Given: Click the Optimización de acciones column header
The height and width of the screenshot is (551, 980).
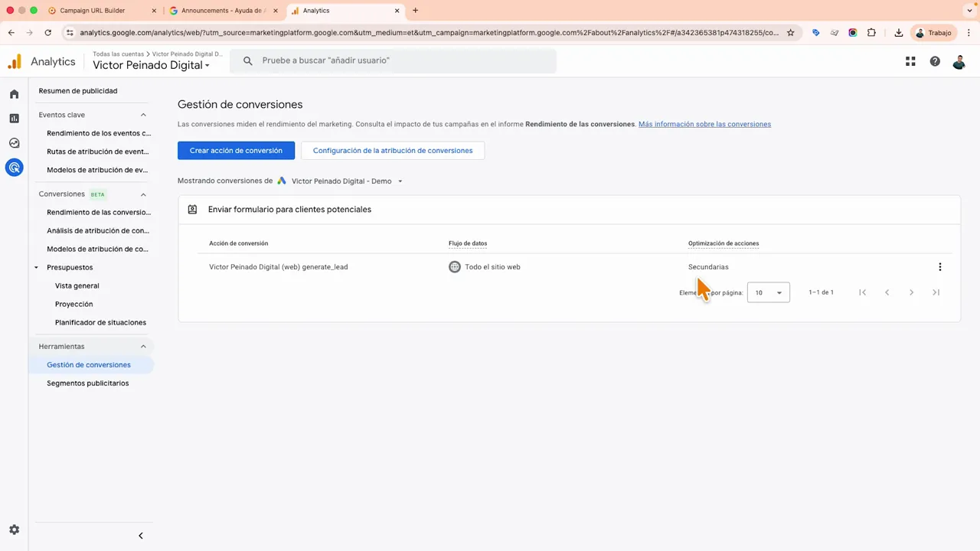Looking at the screenshot, I should click(x=724, y=243).
